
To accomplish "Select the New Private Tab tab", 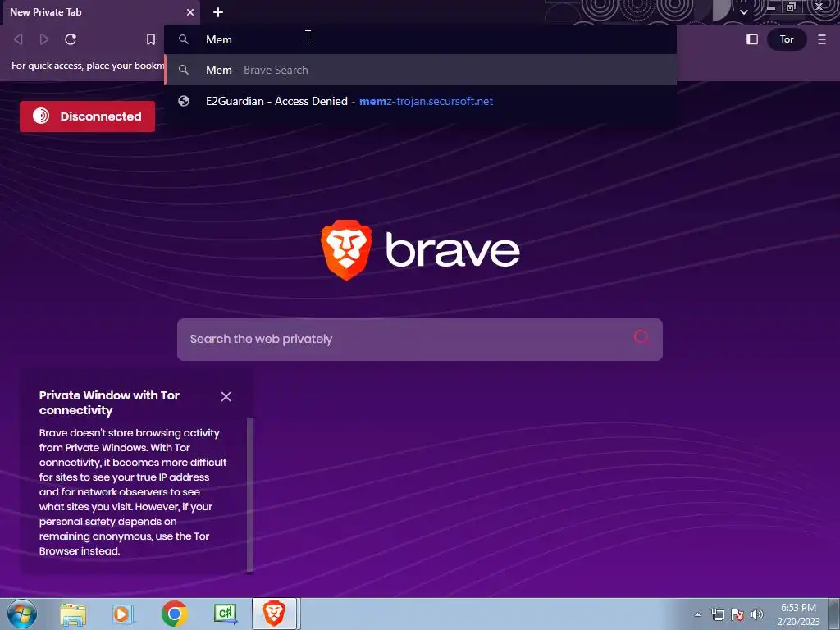I will pyautogui.click(x=100, y=12).
